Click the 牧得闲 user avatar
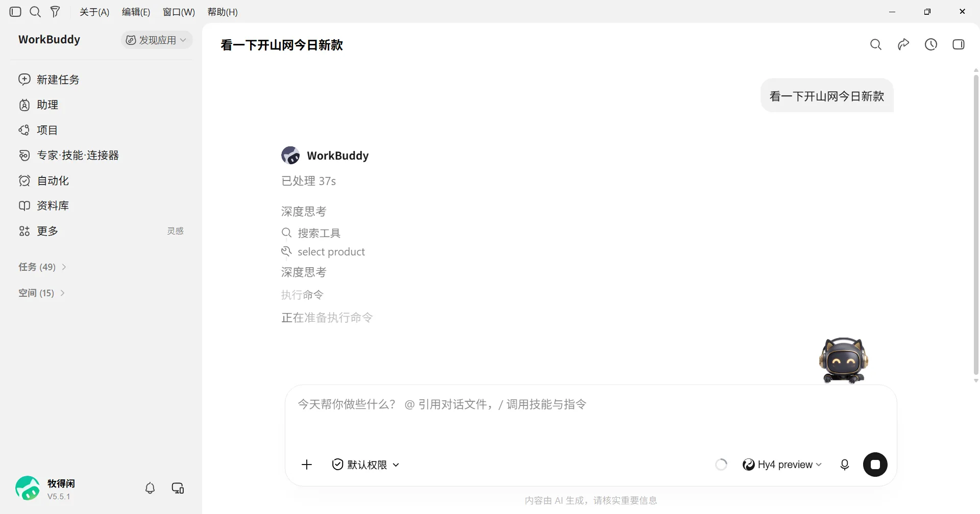The height and width of the screenshot is (514, 980). tap(28, 489)
